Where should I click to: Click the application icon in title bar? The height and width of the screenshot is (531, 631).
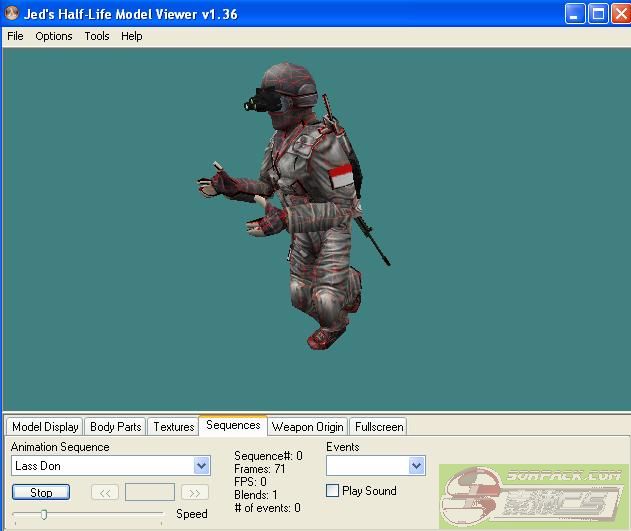click(12, 14)
